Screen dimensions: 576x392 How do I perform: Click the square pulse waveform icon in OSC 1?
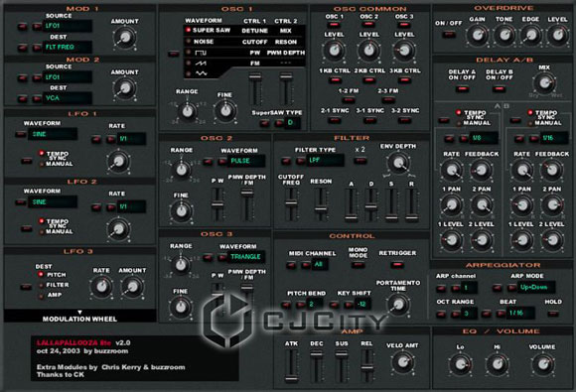tap(201, 53)
